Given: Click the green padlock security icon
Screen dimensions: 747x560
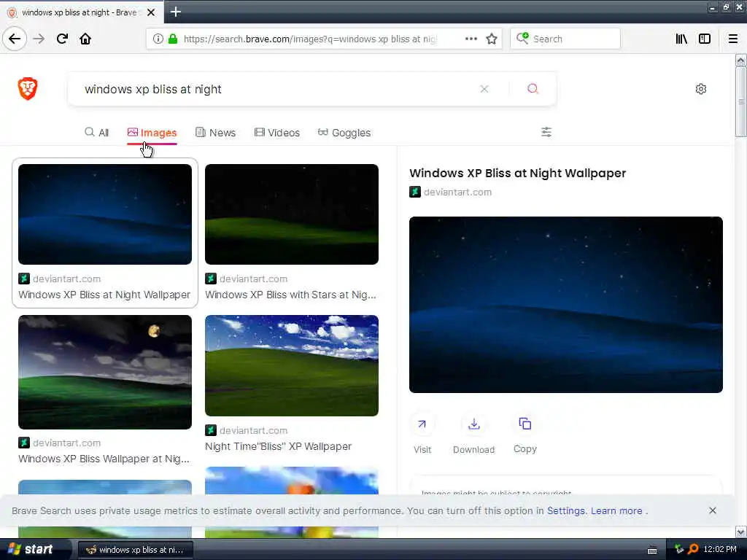Looking at the screenshot, I should pyautogui.click(x=173, y=39).
